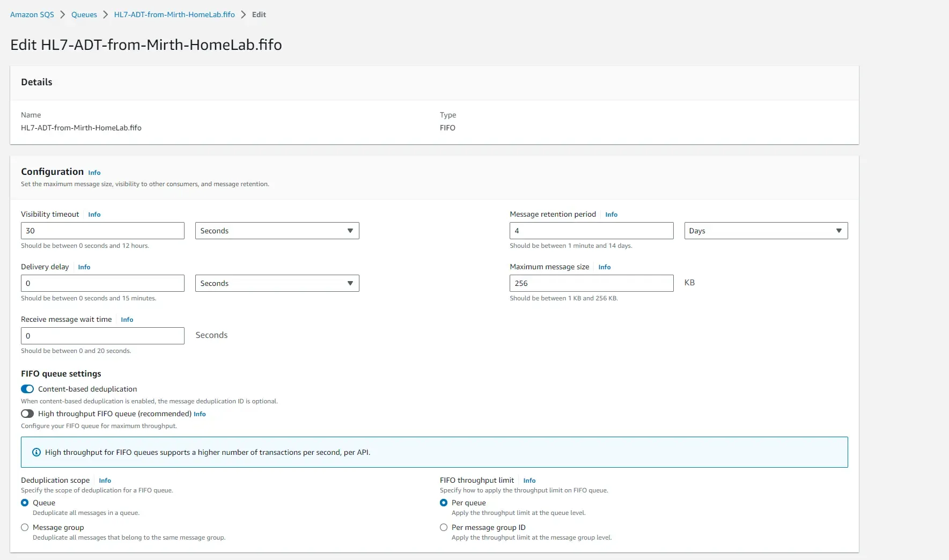Image resolution: width=949 pixels, height=560 pixels.
Task: Open the Visibility timeout Info link
Action: (x=94, y=214)
